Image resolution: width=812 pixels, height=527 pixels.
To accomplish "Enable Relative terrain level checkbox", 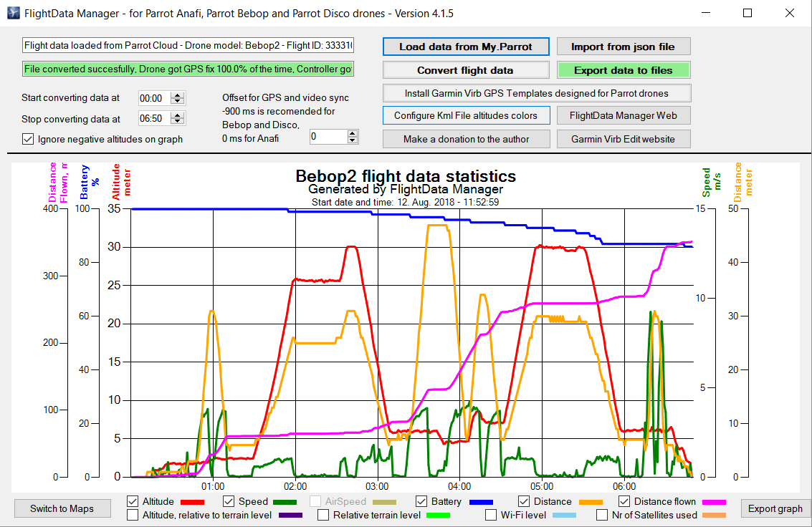I will click(x=323, y=515).
